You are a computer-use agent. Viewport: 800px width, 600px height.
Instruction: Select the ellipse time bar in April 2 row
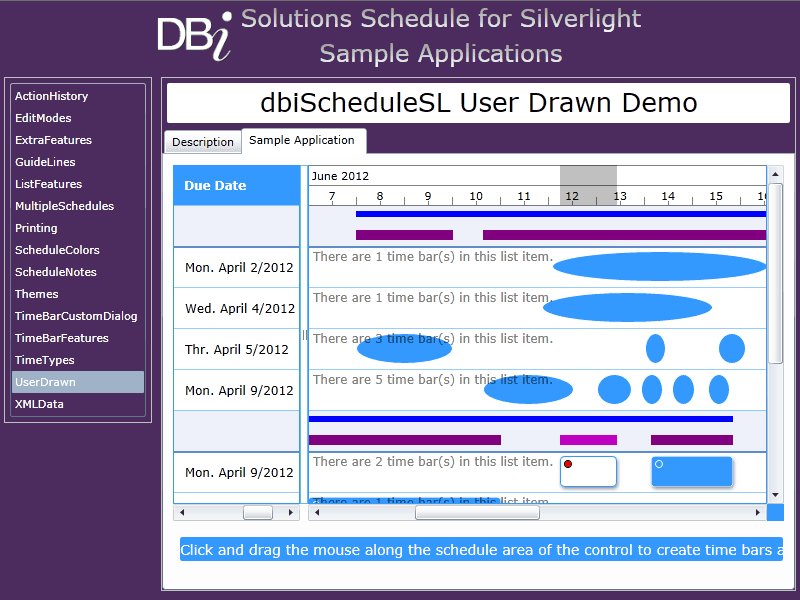click(660, 266)
